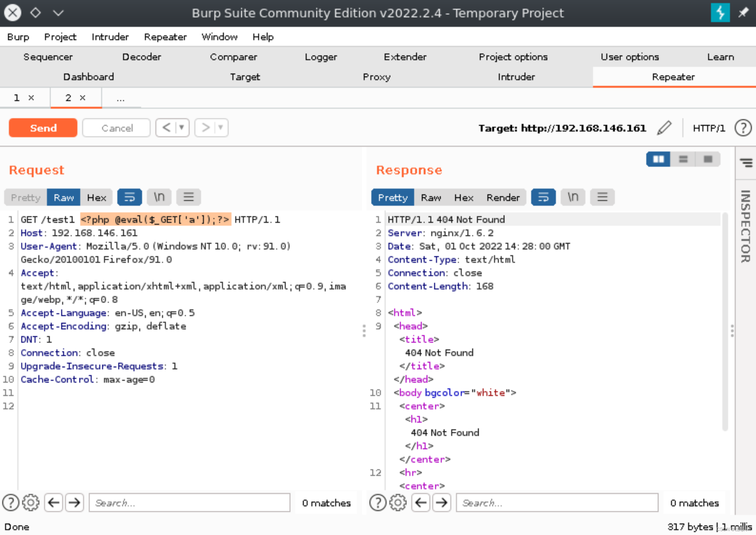The width and height of the screenshot is (756, 535).
Task: Switch to the Proxy tab
Action: click(x=377, y=77)
